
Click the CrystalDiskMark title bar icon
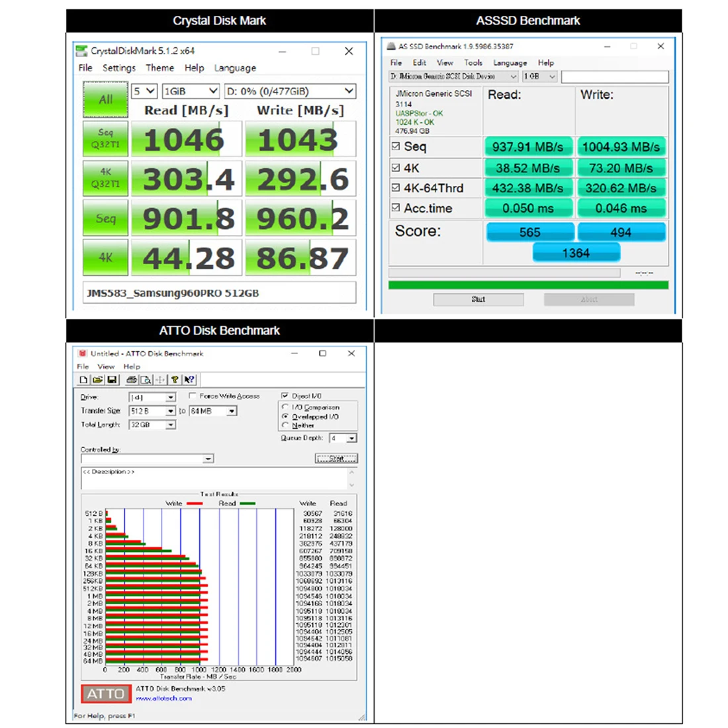click(x=81, y=50)
